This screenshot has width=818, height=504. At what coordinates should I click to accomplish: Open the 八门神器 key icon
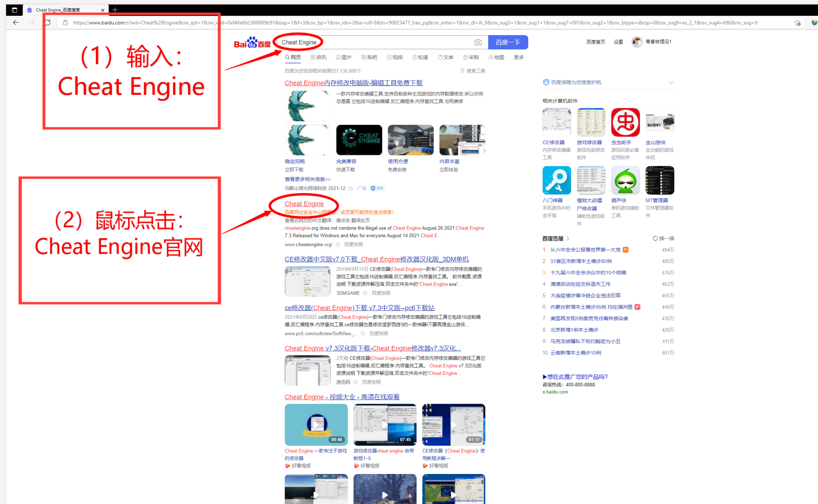pyautogui.click(x=556, y=181)
